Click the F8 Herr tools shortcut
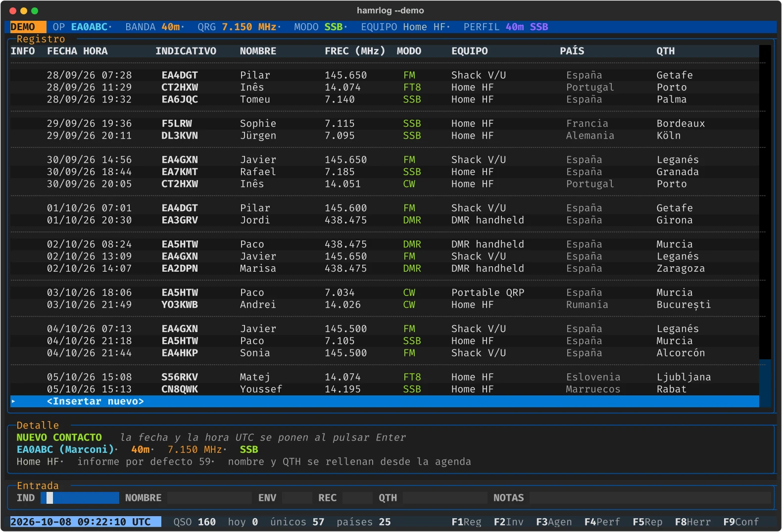 (692, 522)
